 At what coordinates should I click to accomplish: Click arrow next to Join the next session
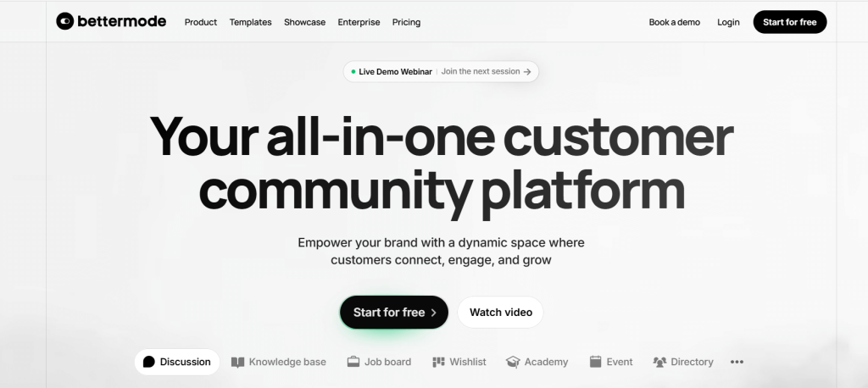click(527, 72)
